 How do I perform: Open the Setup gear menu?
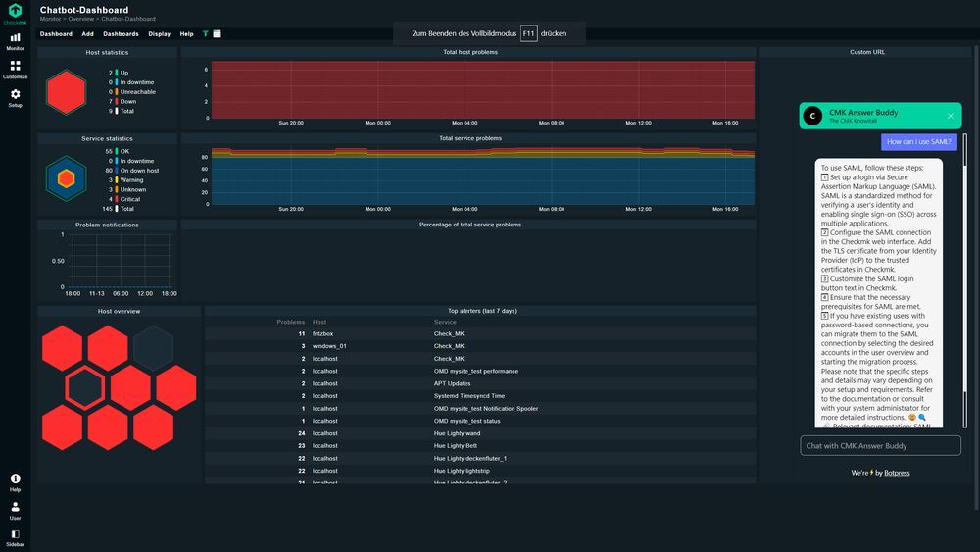15,97
